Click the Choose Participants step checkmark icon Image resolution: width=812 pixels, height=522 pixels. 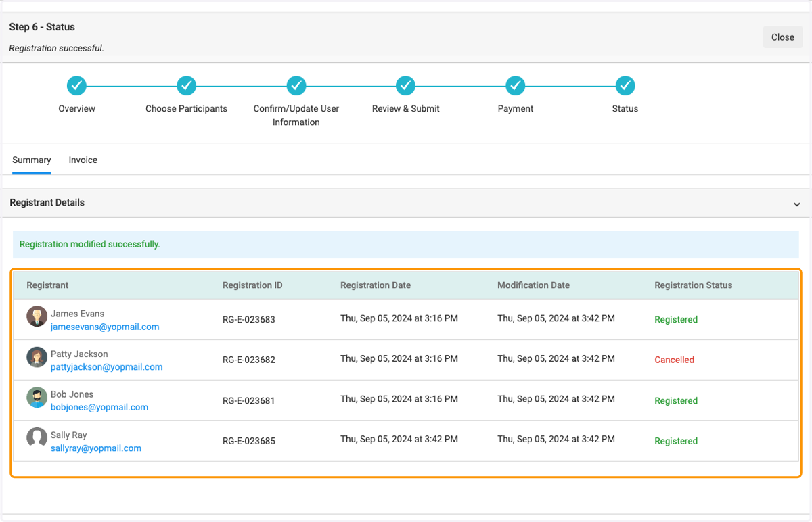(x=186, y=86)
